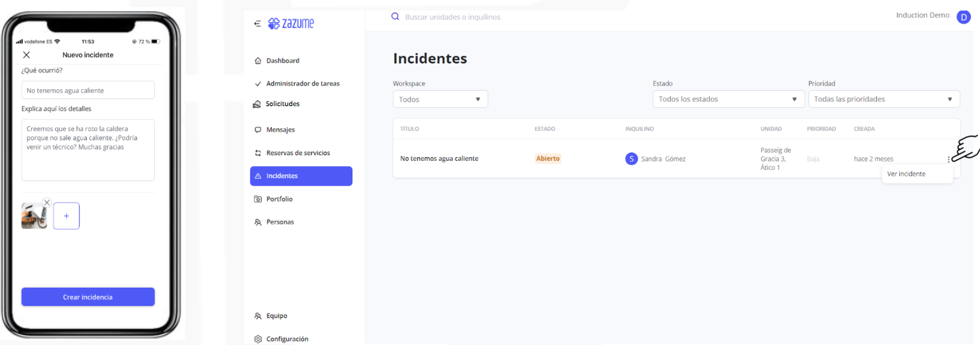Image resolution: width=980 pixels, height=345 pixels.
Task: Open the three-dot menu for the incident row
Action: pos(948,160)
